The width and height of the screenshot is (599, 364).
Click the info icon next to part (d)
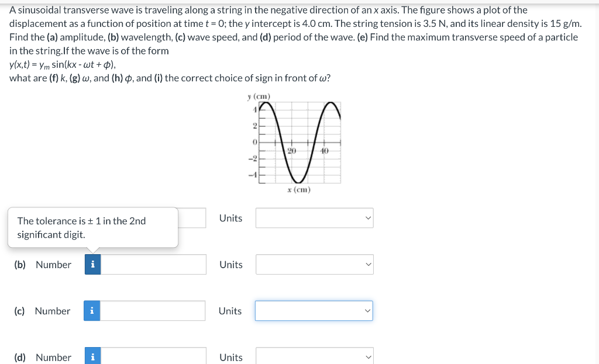(x=92, y=357)
